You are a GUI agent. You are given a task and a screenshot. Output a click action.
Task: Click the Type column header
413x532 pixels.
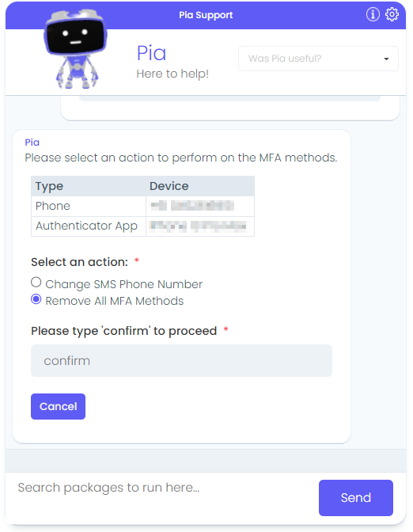(x=49, y=186)
